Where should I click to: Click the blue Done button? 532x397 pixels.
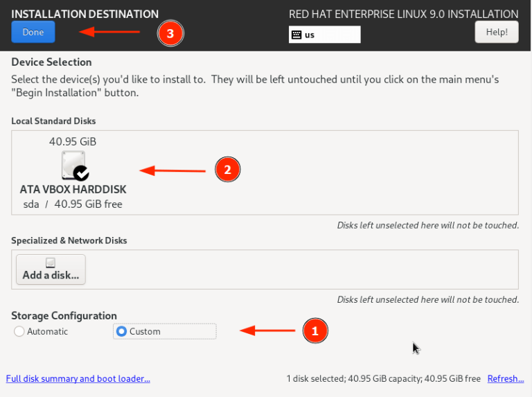pos(33,32)
